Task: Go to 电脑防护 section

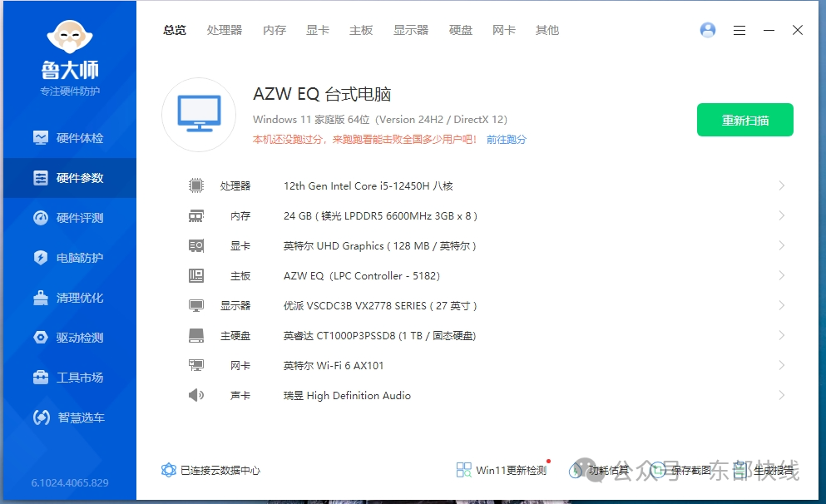Action: (70, 258)
